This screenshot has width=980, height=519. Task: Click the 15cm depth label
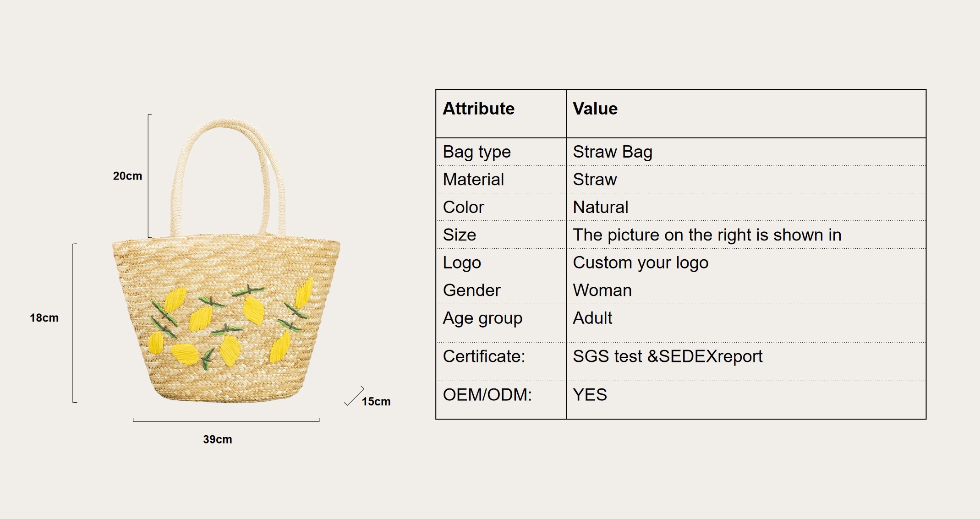pos(376,402)
